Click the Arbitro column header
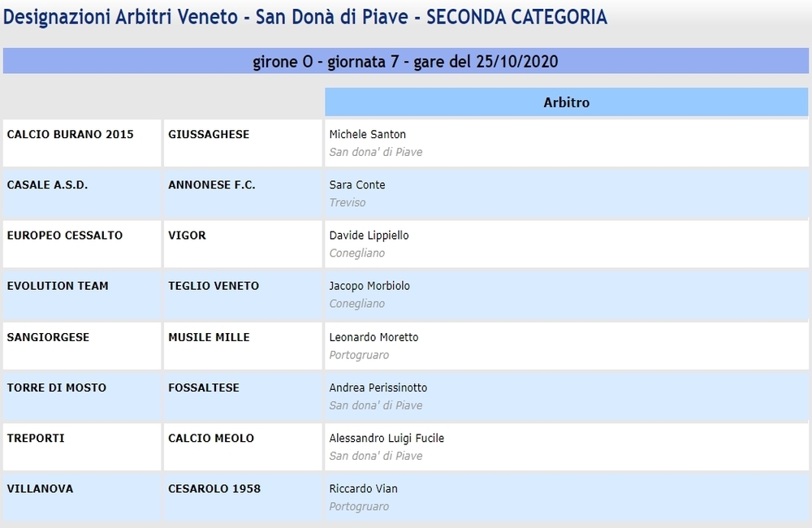Screen dimensions: 812x528 [x=567, y=102]
